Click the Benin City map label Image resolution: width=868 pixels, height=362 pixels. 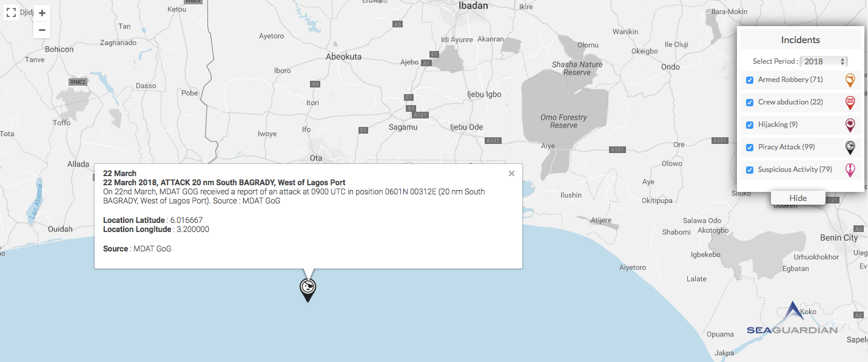tap(838, 237)
